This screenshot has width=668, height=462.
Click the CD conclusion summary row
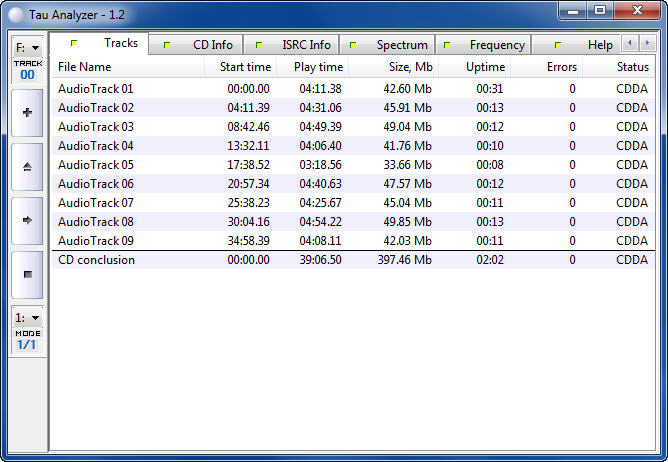click(x=96, y=260)
